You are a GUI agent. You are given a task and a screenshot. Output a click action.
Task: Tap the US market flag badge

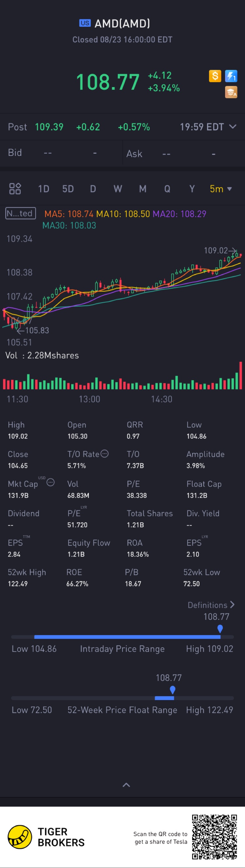tap(85, 23)
